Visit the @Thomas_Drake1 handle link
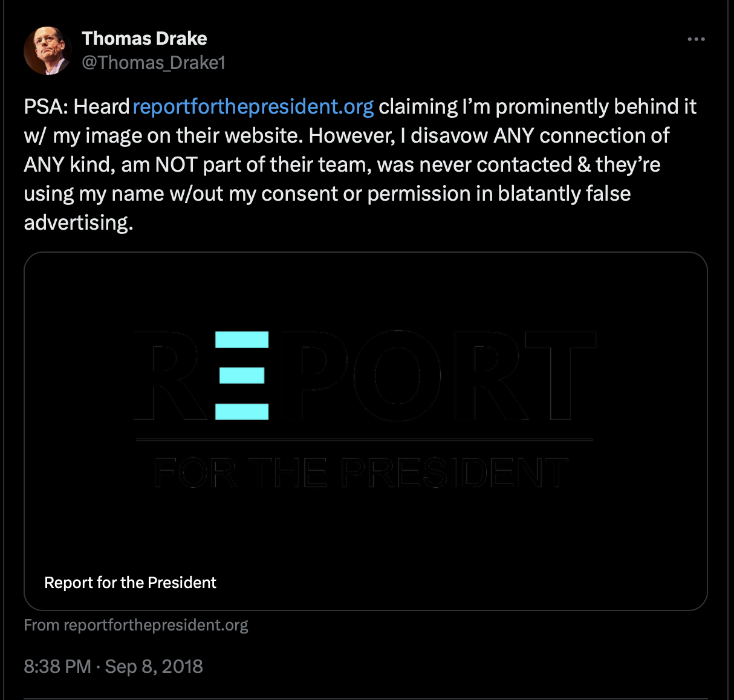Image resolution: width=734 pixels, height=700 pixels. coord(154,62)
